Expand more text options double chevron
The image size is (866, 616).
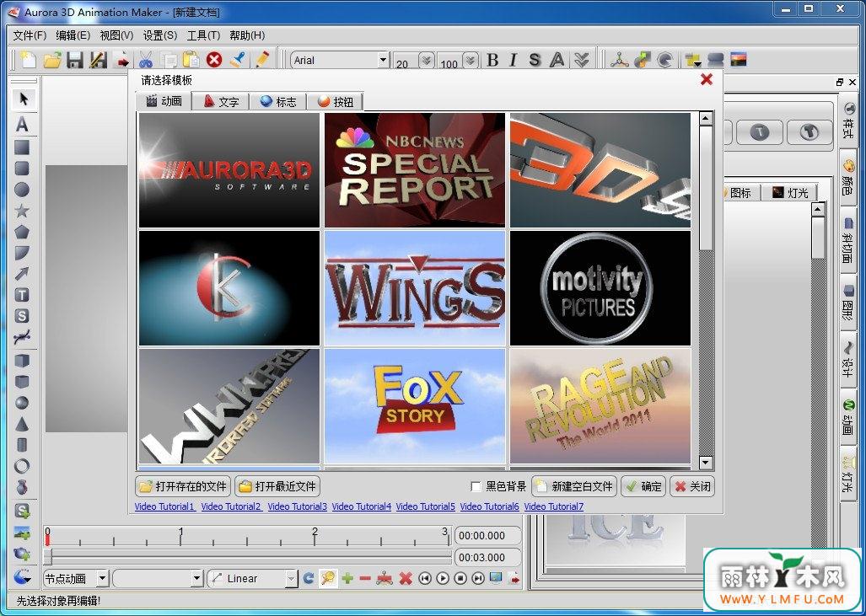[x=582, y=60]
